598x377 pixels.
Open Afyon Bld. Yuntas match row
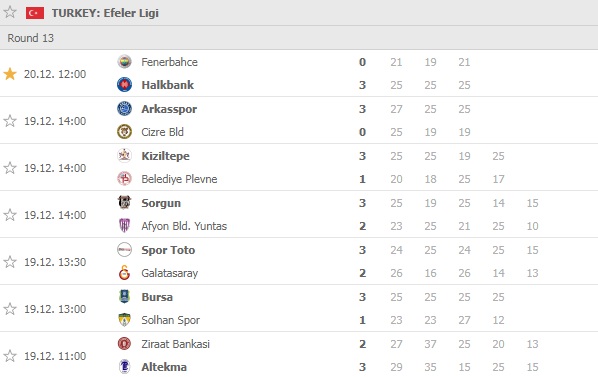(x=299, y=215)
